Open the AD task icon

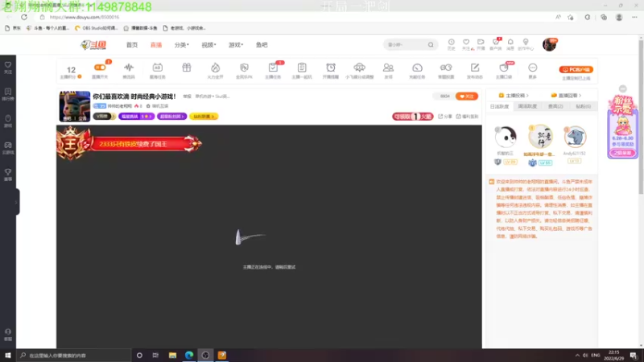tap(157, 69)
